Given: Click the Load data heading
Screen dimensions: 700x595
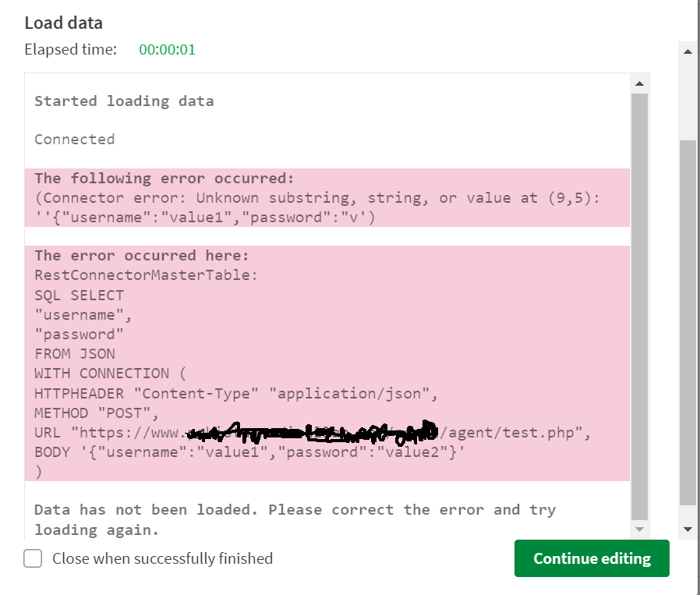Looking at the screenshot, I should [x=63, y=23].
